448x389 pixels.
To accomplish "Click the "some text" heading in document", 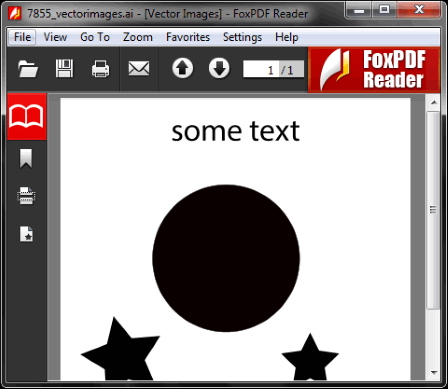I will pyautogui.click(x=235, y=131).
